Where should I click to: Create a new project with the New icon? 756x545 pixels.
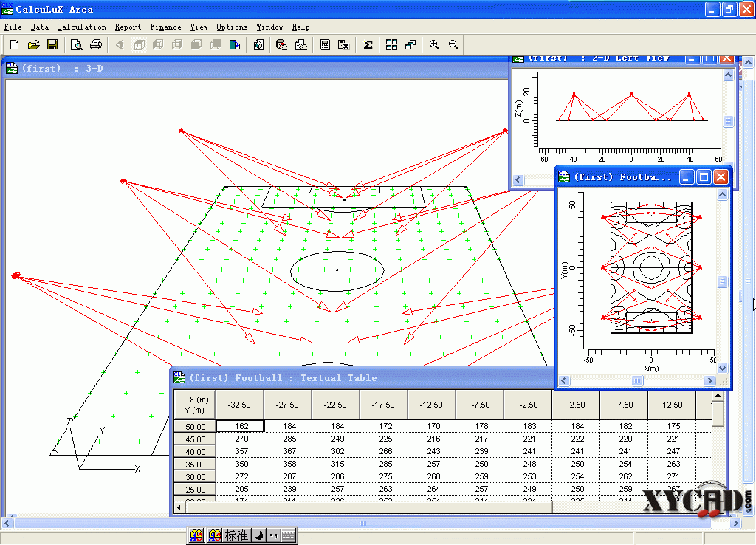click(x=15, y=45)
